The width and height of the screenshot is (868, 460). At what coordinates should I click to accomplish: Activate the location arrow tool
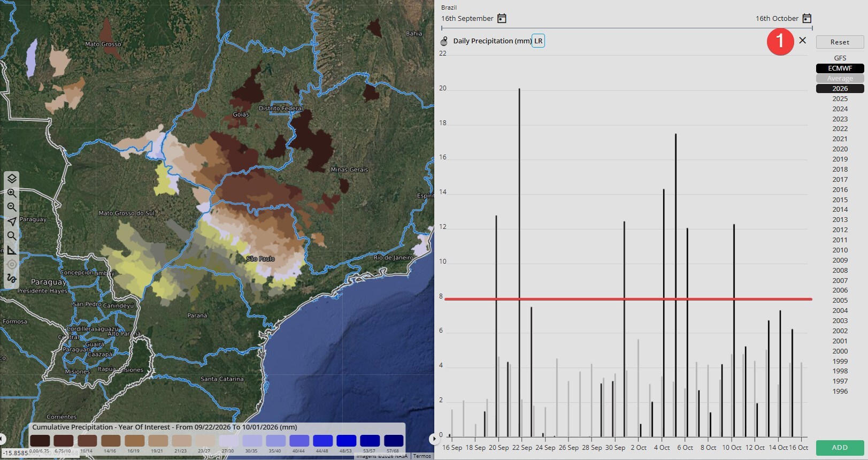coord(12,221)
